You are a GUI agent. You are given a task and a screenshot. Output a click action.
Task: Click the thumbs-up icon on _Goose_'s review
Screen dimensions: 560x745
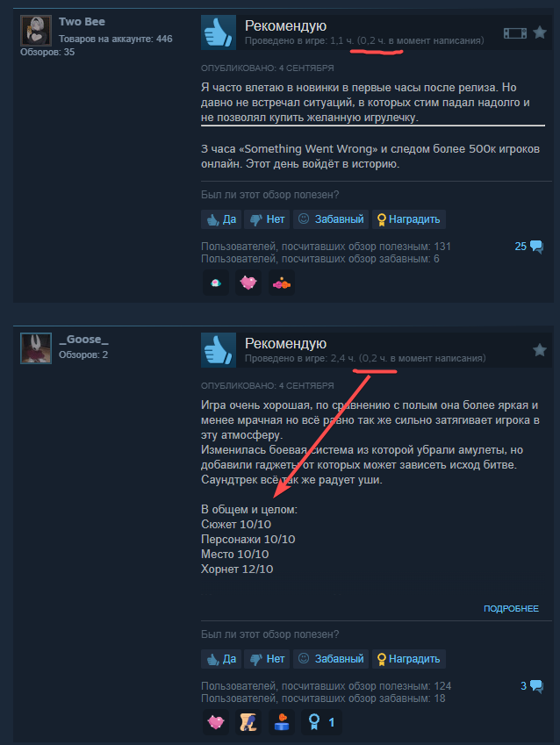(219, 350)
